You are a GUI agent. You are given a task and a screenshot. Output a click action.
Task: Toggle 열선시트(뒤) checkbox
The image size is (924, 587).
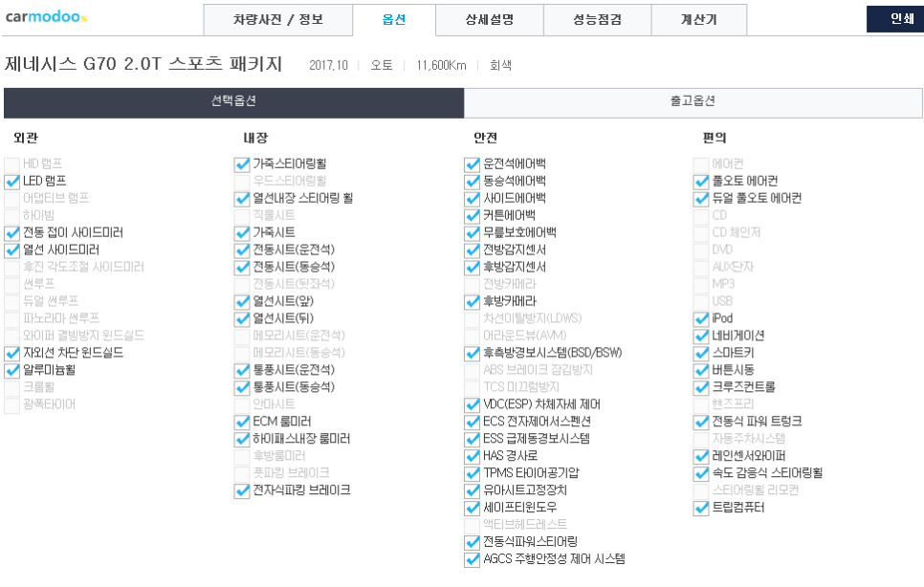click(x=242, y=319)
